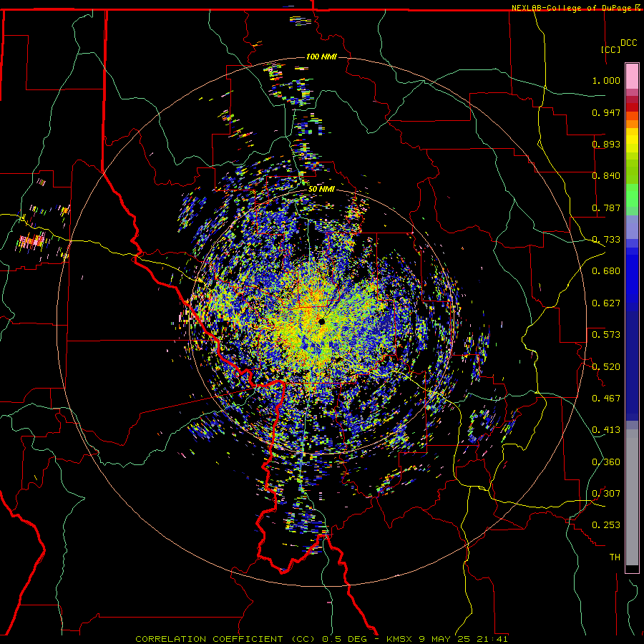Click the 0.840 legend value
The height and width of the screenshot is (644, 644).
pos(606,176)
